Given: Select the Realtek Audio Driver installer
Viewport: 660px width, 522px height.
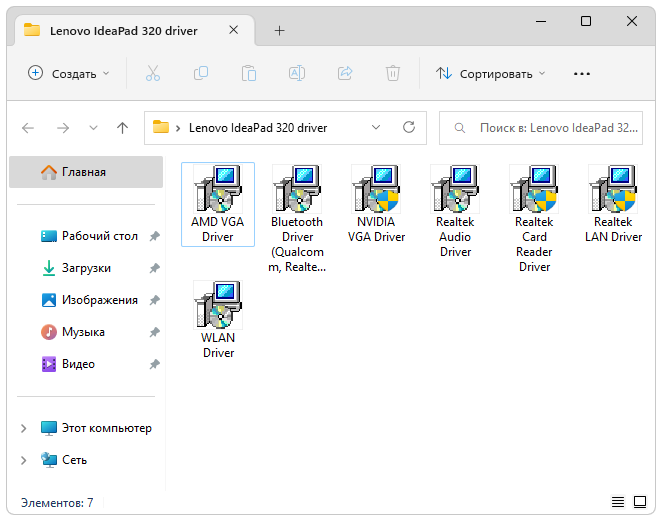Looking at the screenshot, I should (455, 190).
